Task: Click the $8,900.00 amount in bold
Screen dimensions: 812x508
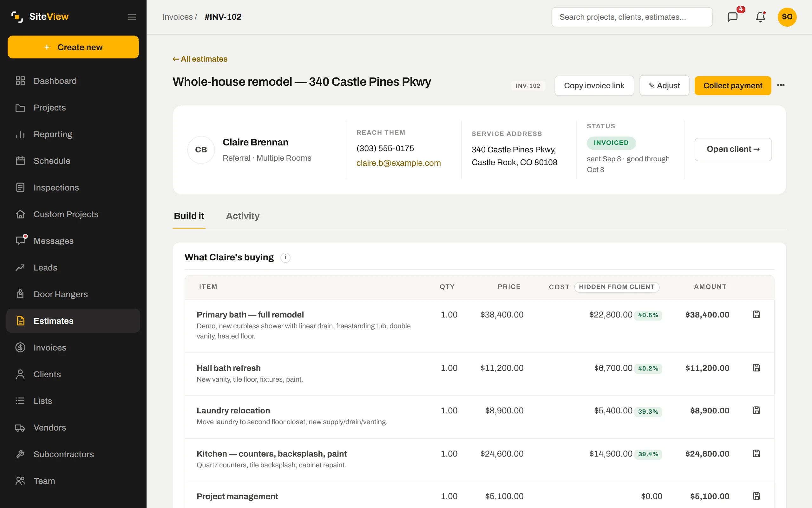Action: pos(710,411)
